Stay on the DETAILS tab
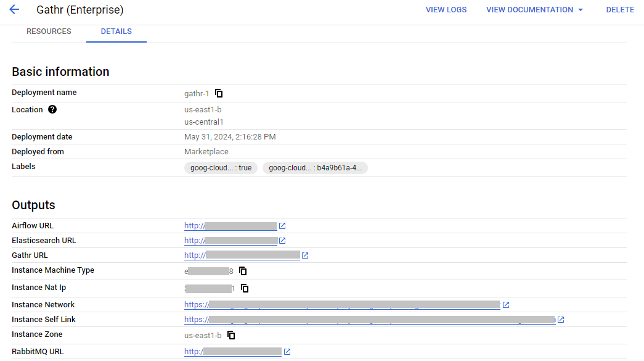Image resolution: width=644 pixels, height=361 pixels. 116,31
